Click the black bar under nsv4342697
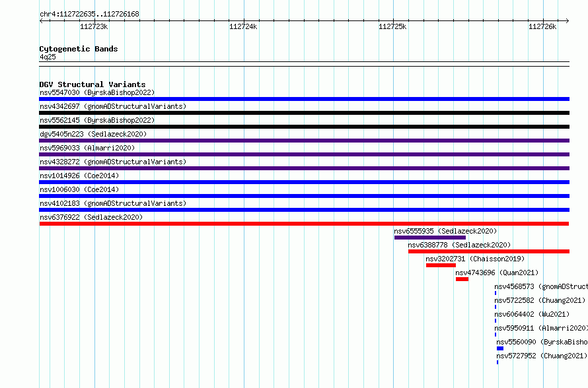Image resolution: width=588 pixels, height=388 pixels. [x=304, y=113]
